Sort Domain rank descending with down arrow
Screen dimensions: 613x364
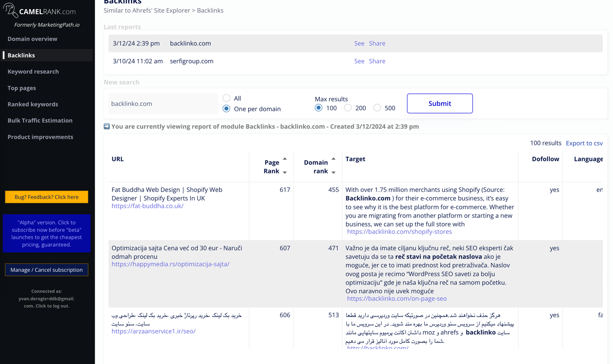click(x=334, y=173)
